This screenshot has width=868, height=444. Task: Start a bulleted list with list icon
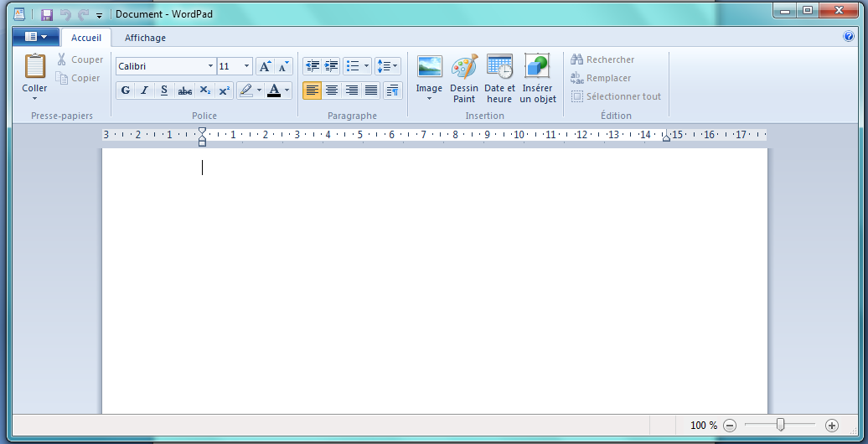[353, 66]
